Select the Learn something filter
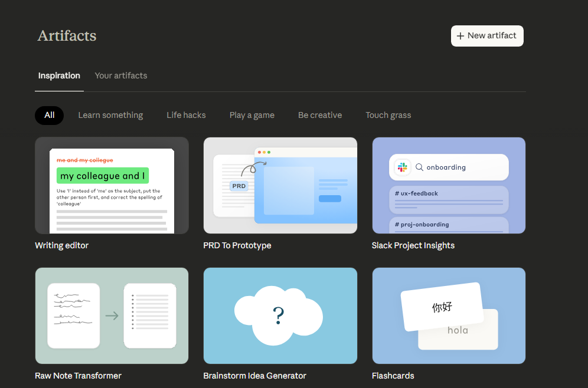Viewport: 588px width, 388px height. [x=110, y=115]
